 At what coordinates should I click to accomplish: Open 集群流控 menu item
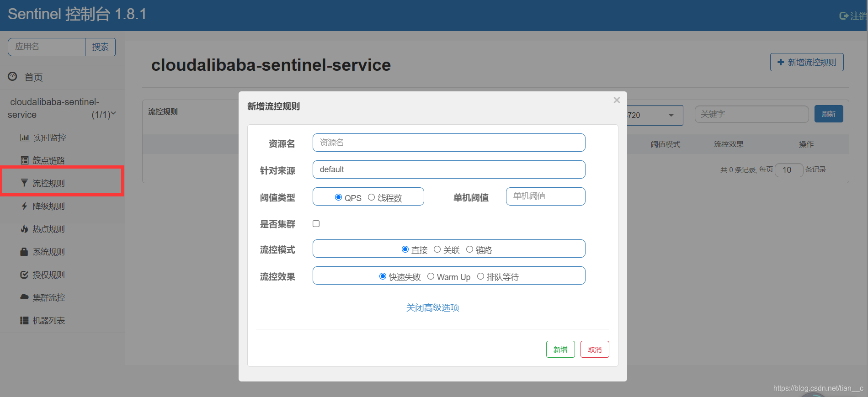pyautogui.click(x=49, y=297)
